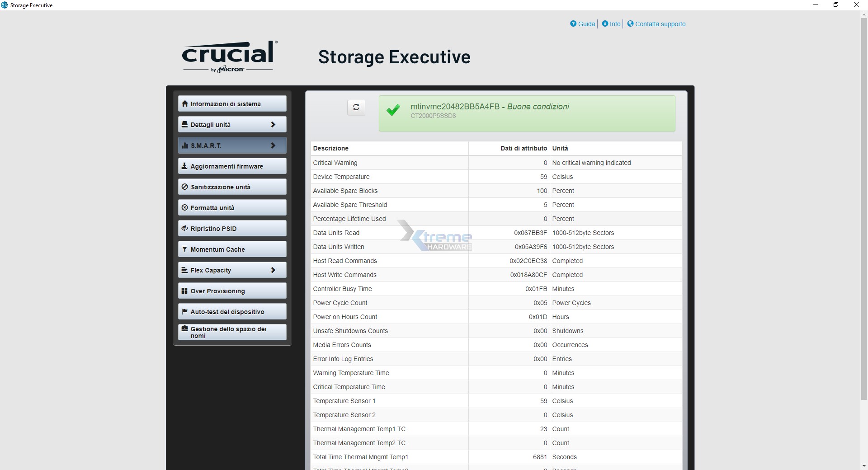Click the green checkmark health status icon
Image resolution: width=868 pixels, height=470 pixels.
tap(393, 110)
